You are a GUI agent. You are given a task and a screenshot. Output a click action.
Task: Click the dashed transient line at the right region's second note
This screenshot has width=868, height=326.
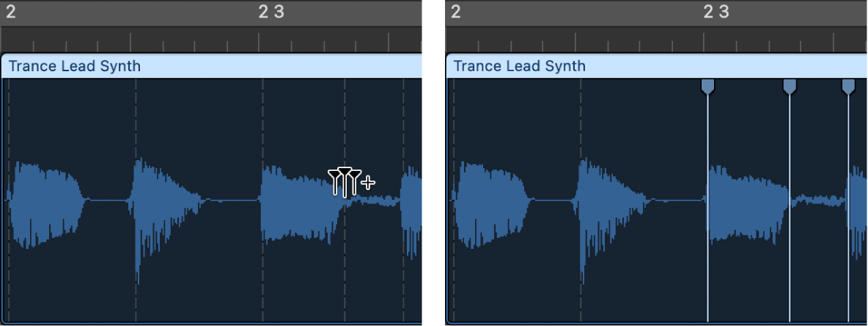click(x=581, y=117)
